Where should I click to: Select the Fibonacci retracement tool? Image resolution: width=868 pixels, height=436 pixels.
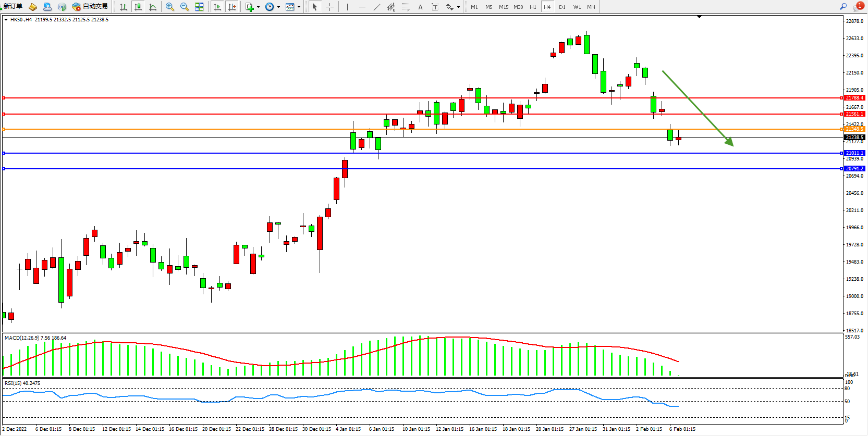coord(406,7)
